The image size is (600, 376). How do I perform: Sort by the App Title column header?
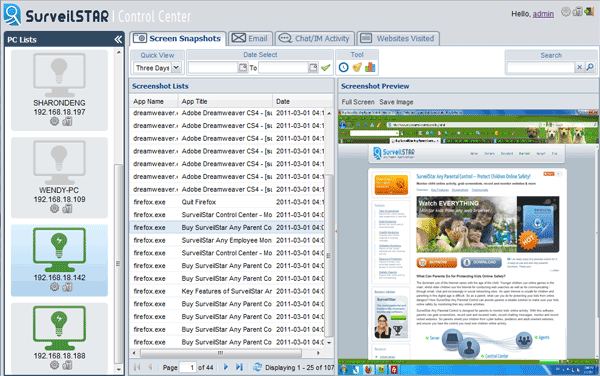225,101
